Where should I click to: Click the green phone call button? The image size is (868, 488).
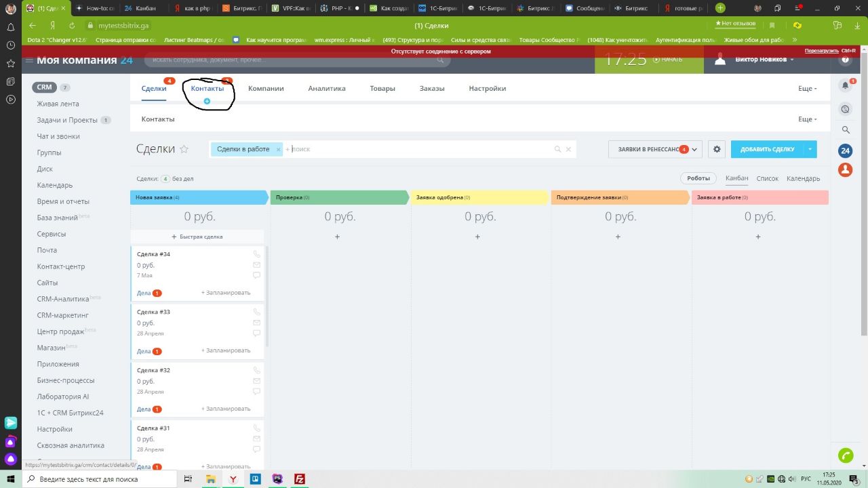point(845,455)
